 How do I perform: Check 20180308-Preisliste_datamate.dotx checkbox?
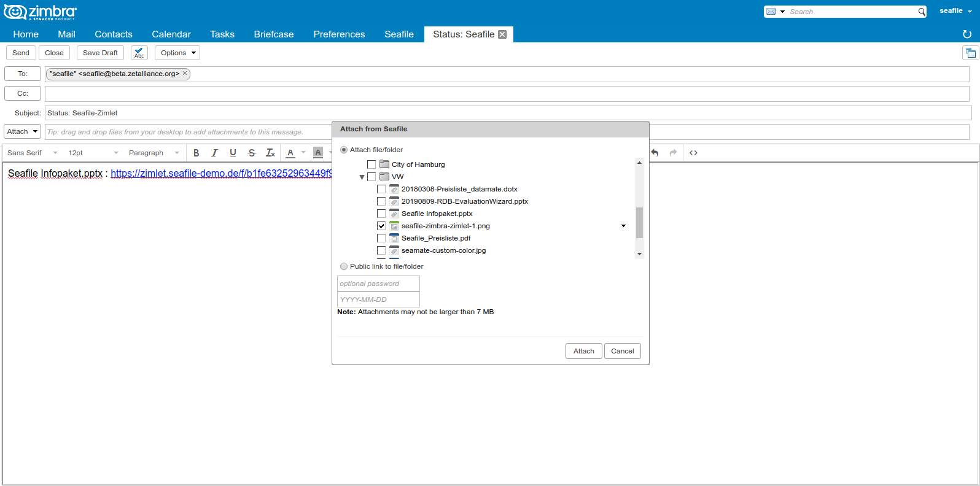pyautogui.click(x=381, y=189)
